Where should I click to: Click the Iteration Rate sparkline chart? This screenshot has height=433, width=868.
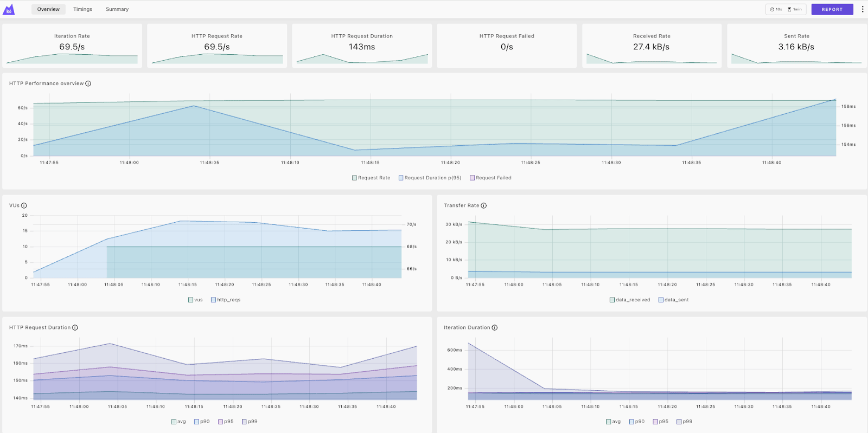click(72, 59)
